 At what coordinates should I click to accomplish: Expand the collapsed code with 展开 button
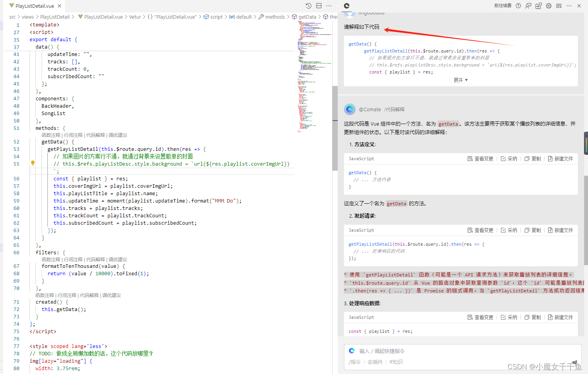tap(461, 80)
